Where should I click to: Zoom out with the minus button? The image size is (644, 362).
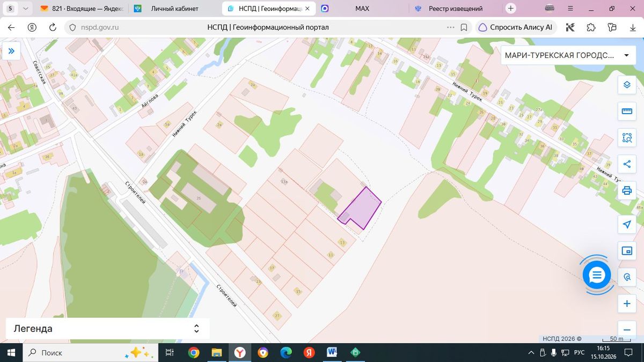click(626, 329)
